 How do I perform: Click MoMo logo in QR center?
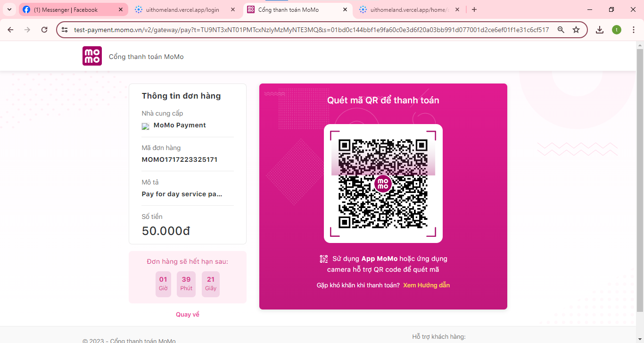click(x=383, y=184)
